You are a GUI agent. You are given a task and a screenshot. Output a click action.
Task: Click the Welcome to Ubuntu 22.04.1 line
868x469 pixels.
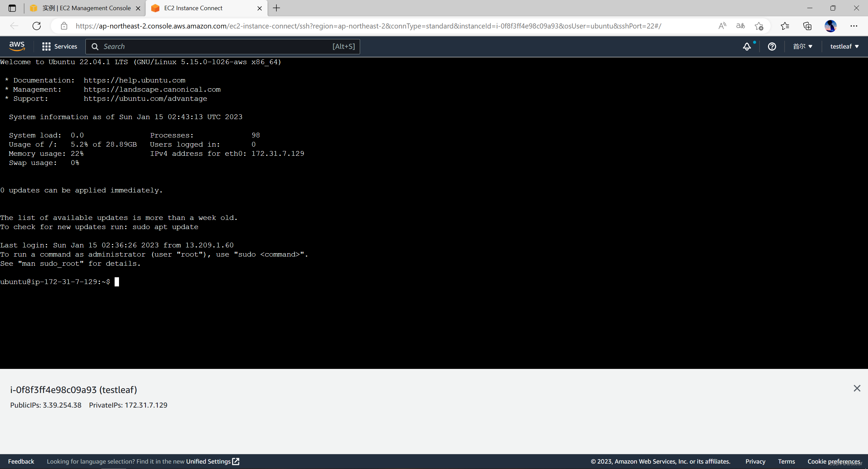(141, 62)
